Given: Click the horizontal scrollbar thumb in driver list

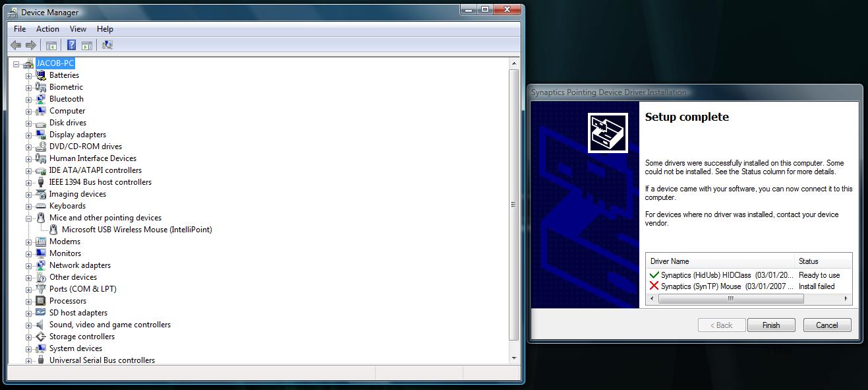Looking at the screenshot, I should pyautogui.click(x=731, y=299).
